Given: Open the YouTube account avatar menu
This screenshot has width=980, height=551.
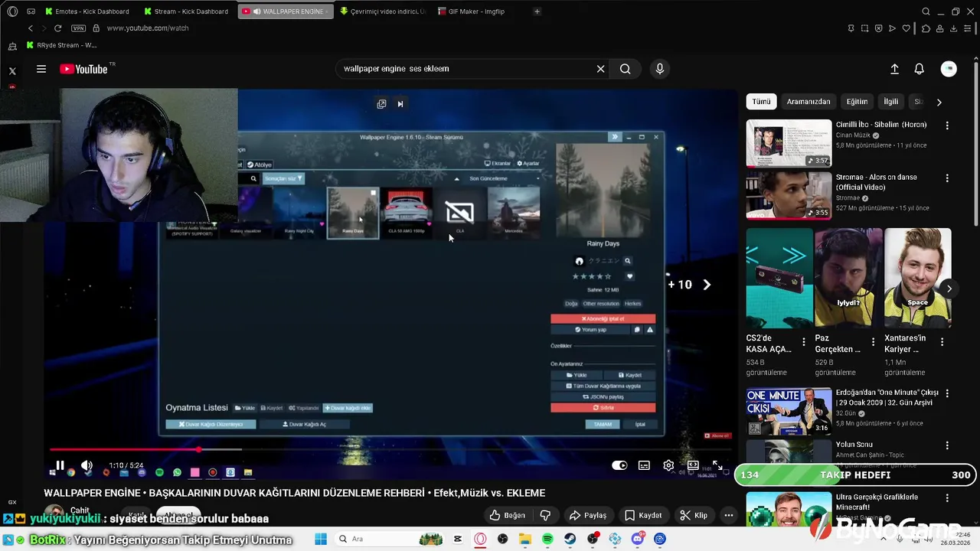Looking at the screenshot, I should 949,69.
